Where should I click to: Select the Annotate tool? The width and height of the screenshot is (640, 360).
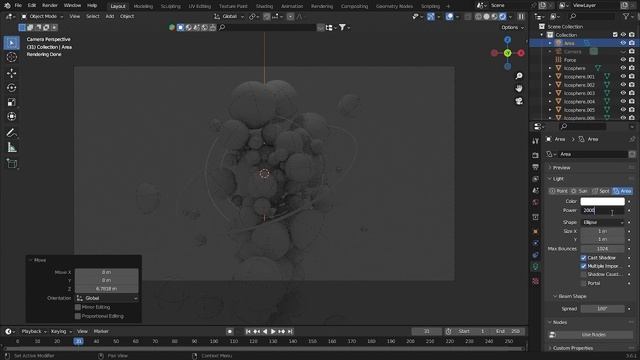(x=11, y=133)
